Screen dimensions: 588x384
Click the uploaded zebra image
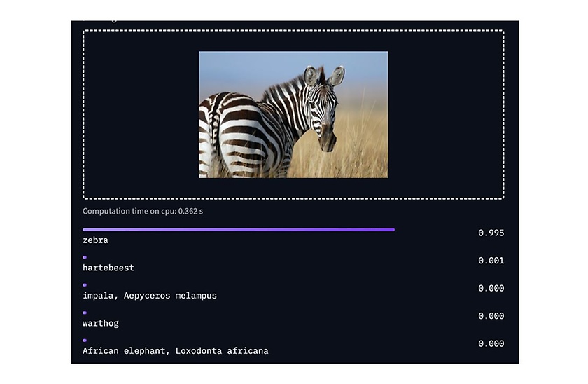pos(293,114)
